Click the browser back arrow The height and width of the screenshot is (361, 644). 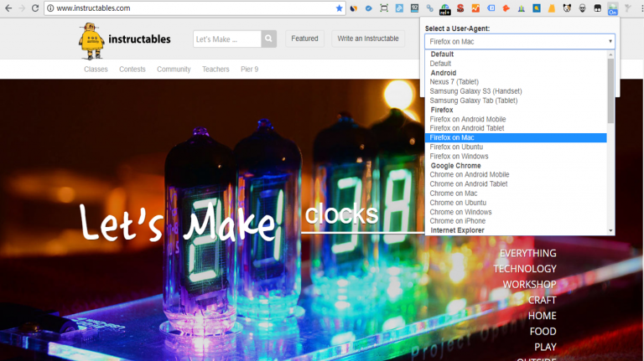(7, 8)
